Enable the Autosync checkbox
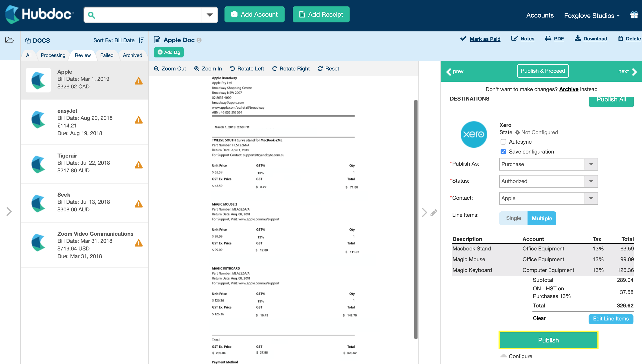This screenshot has height=364, width=642. pos(503,142)
